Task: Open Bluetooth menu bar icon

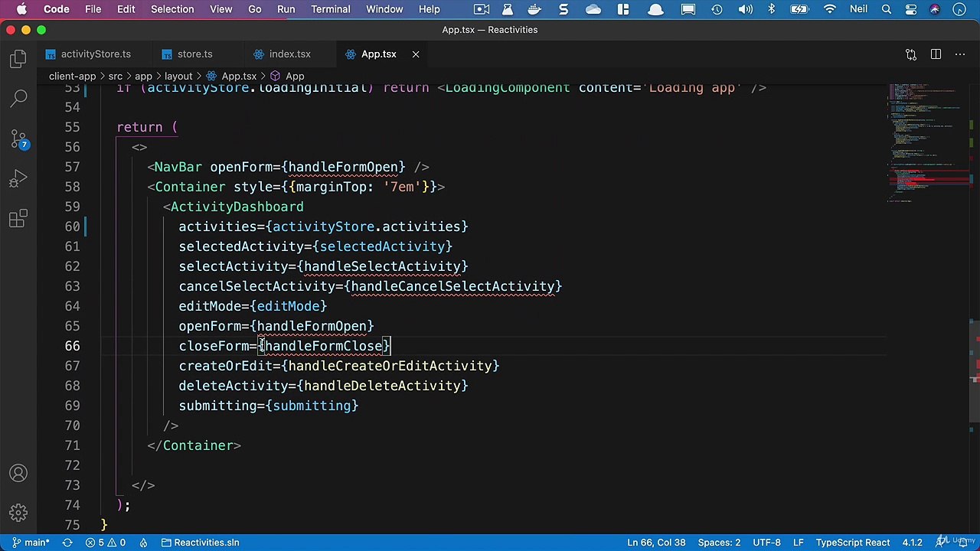Action: click(772, 9)
